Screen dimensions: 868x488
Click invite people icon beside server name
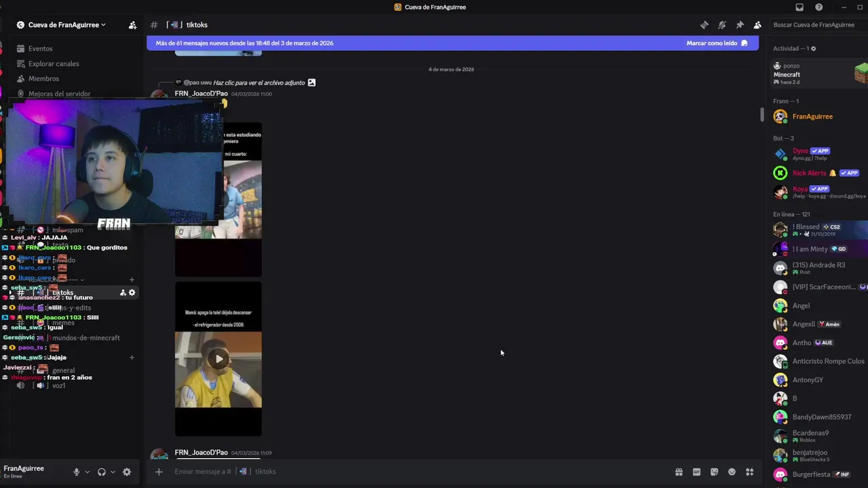133,25
